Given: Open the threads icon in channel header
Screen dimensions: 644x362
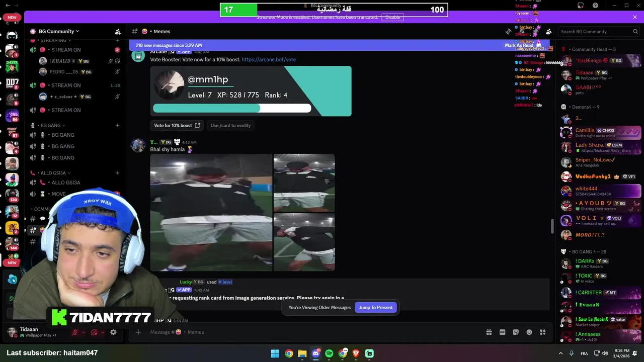Looking at the screenshot, I should point(508,31).
